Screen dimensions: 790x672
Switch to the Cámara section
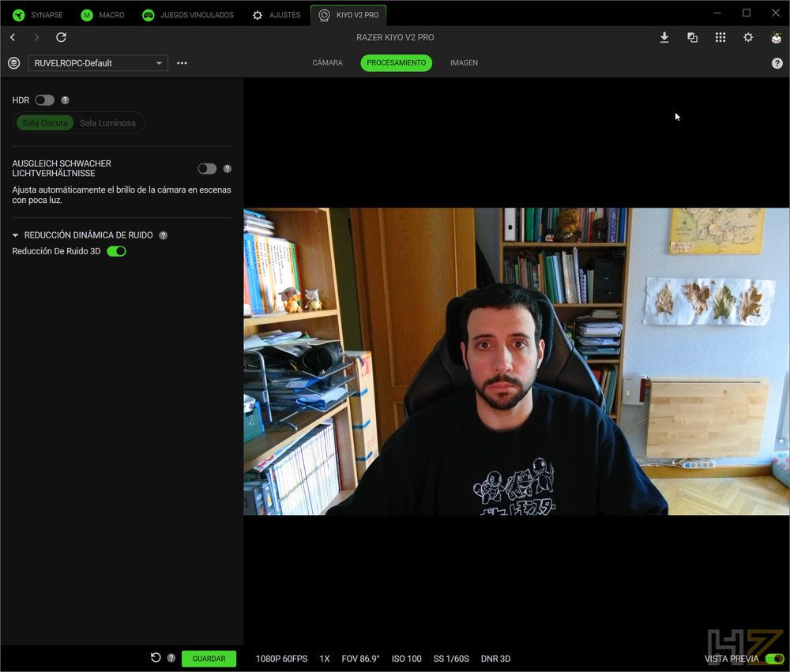(328, 63)
